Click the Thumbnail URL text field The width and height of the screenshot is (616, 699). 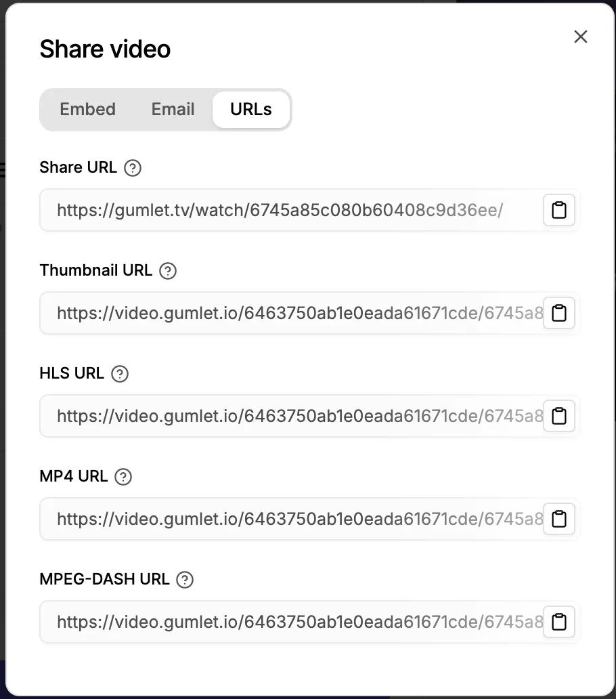tap(291, 313)
